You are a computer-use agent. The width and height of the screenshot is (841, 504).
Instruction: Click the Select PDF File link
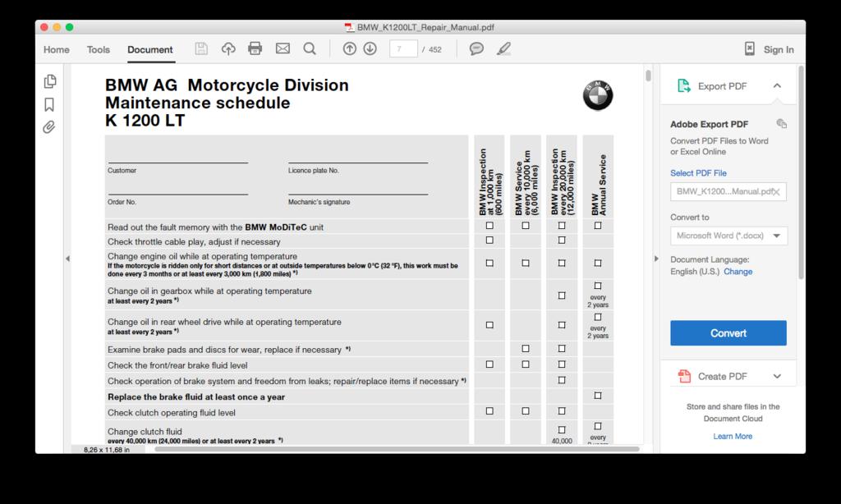point(698,173)
